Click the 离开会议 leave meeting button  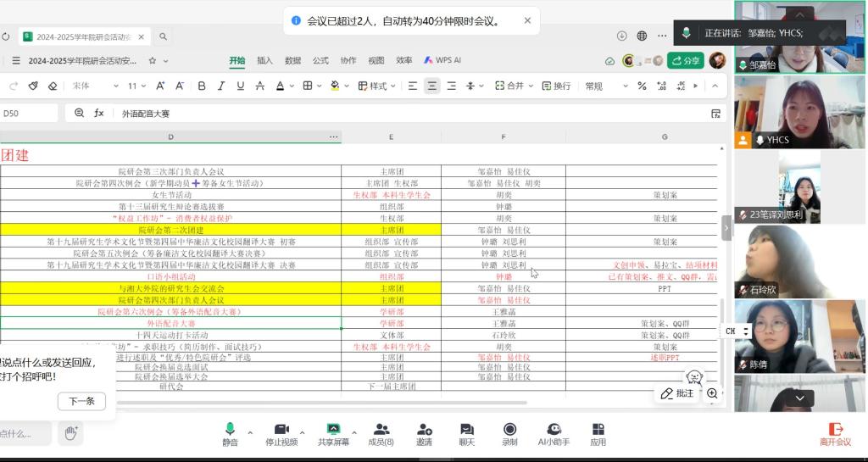[x=835, y=433]
